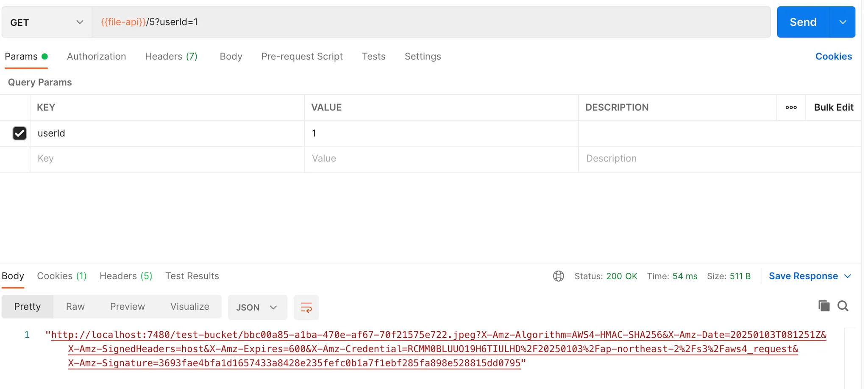Open the Settings tab
Image resolution: width=868 pixels, height=389 pixels.
423,56
